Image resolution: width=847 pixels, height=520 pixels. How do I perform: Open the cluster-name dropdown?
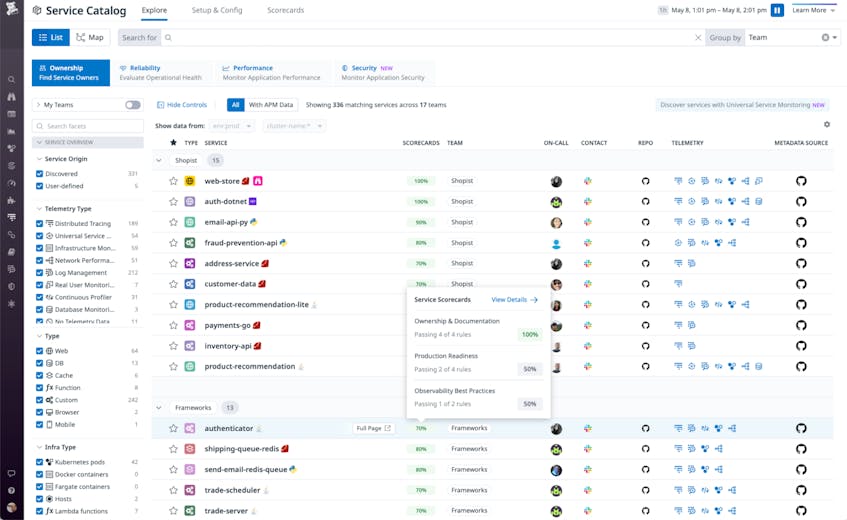(294, 126)
